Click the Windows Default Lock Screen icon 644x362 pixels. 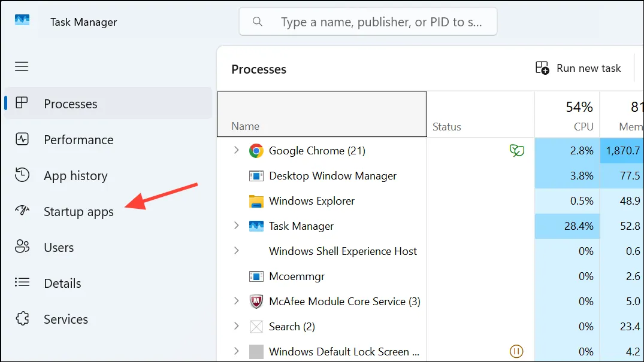click(x=256, y=352)
